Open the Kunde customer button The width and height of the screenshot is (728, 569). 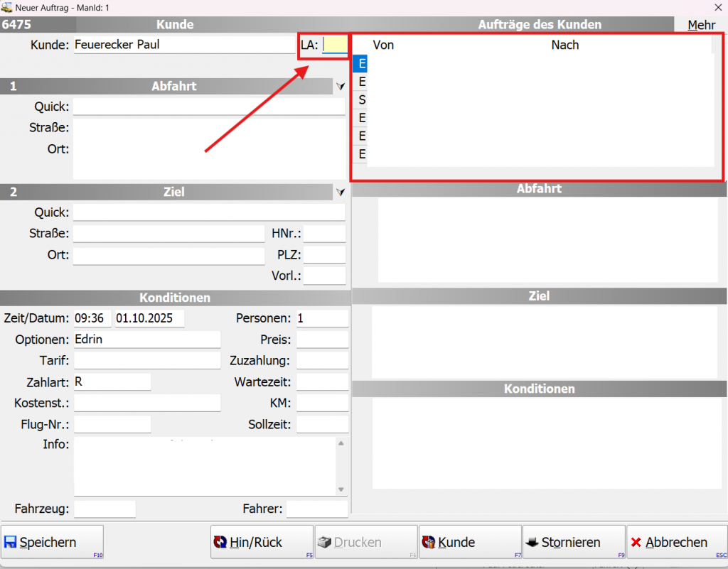[469, 543]
